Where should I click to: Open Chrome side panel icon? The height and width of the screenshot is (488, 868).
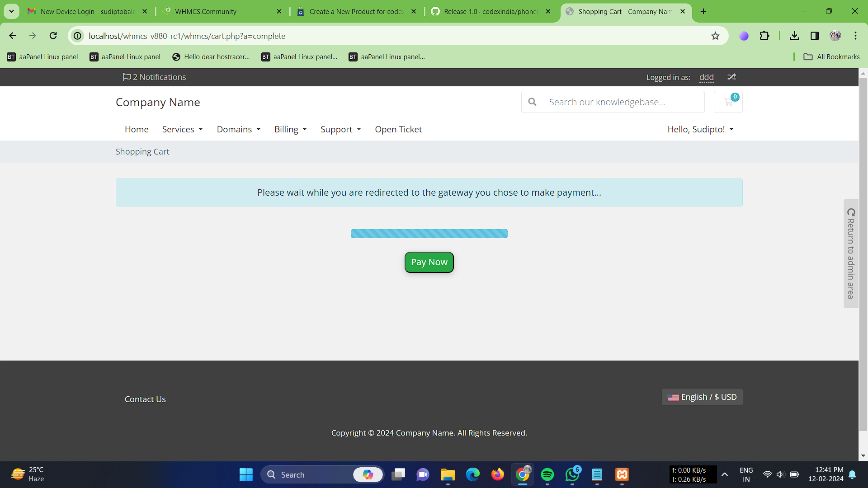(x=815, y=36)
